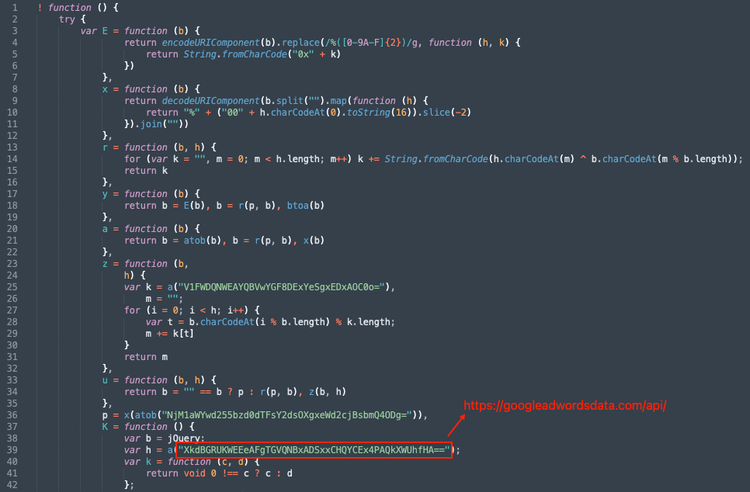Click the 'try' keyword on line 2
Screen dimensions: 750x492
(66, 19)
